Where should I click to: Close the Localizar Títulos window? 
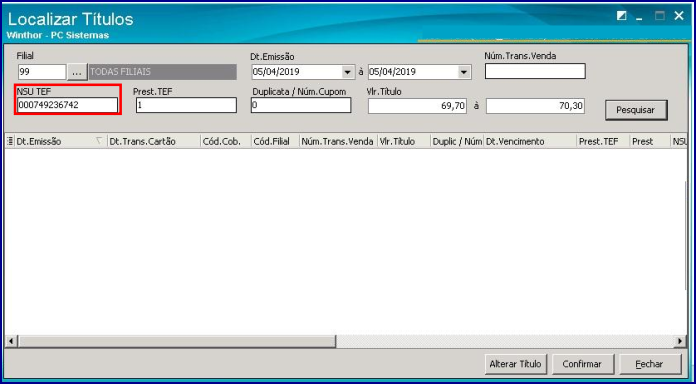pos(679,16)
